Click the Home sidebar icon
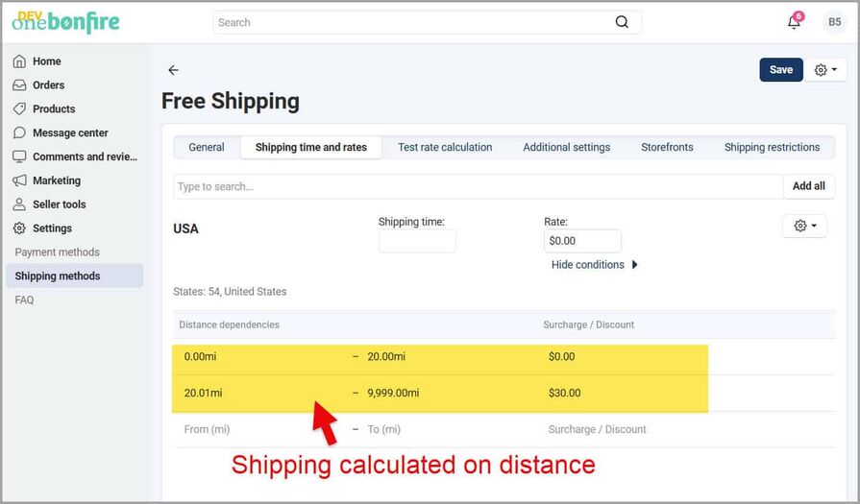This screenshot has height=504, width=860. coord(19,61)
